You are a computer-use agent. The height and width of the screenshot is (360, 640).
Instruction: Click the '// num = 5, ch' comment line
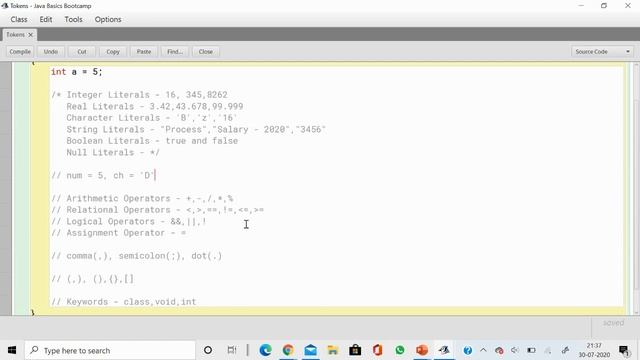(x=103, y=175)
